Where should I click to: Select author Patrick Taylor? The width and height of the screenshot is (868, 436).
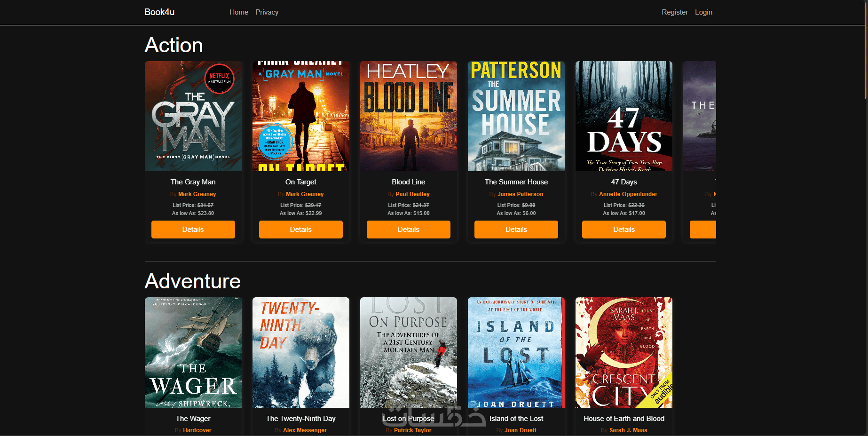pos(412,430)
